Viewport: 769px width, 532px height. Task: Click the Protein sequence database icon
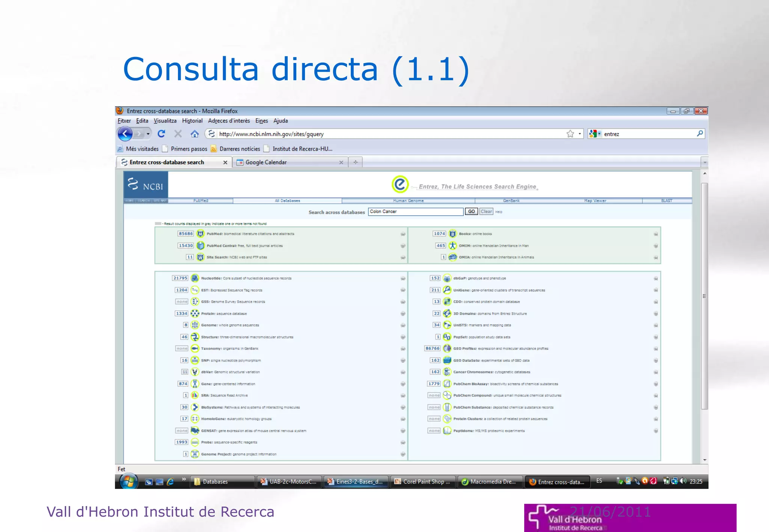pos(195,314)
